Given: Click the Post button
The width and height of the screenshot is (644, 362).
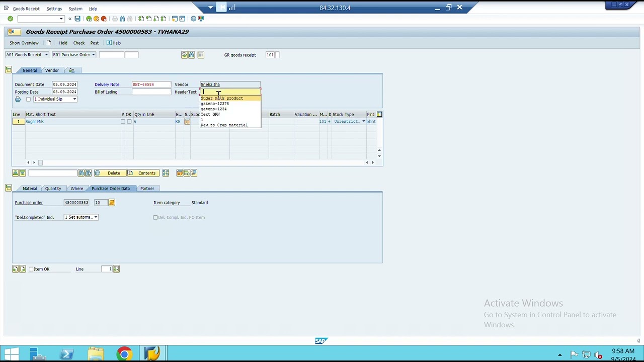Looking at the screenshot, I should [x=94, y=43].
